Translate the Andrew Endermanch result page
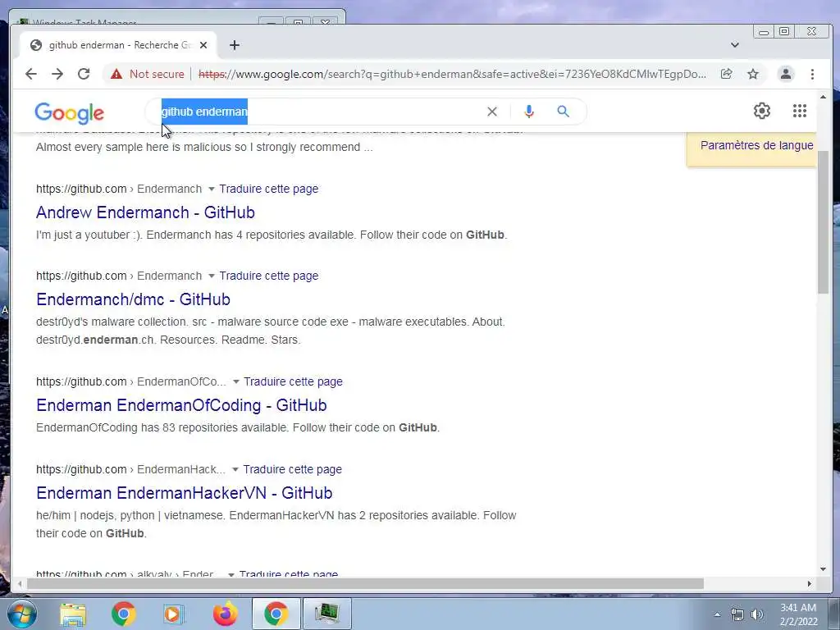This screenshot has width=840, height=630. pyautogui.click(x=268, y=189)
